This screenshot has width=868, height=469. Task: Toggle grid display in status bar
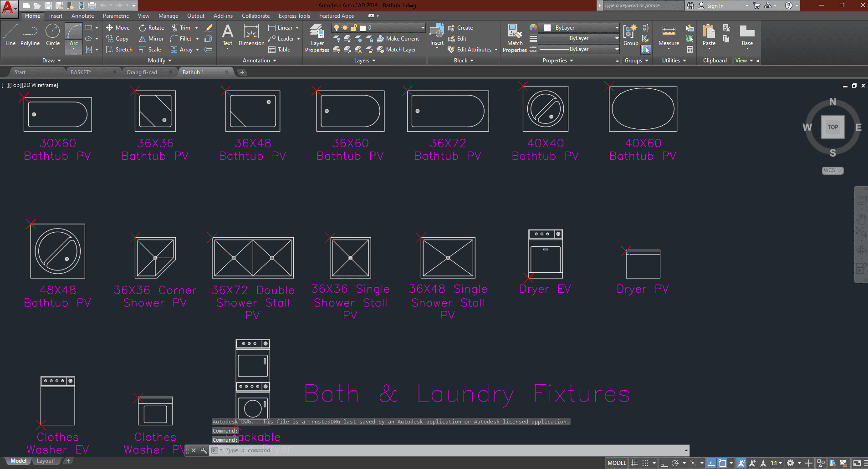(x=634, y=463)
